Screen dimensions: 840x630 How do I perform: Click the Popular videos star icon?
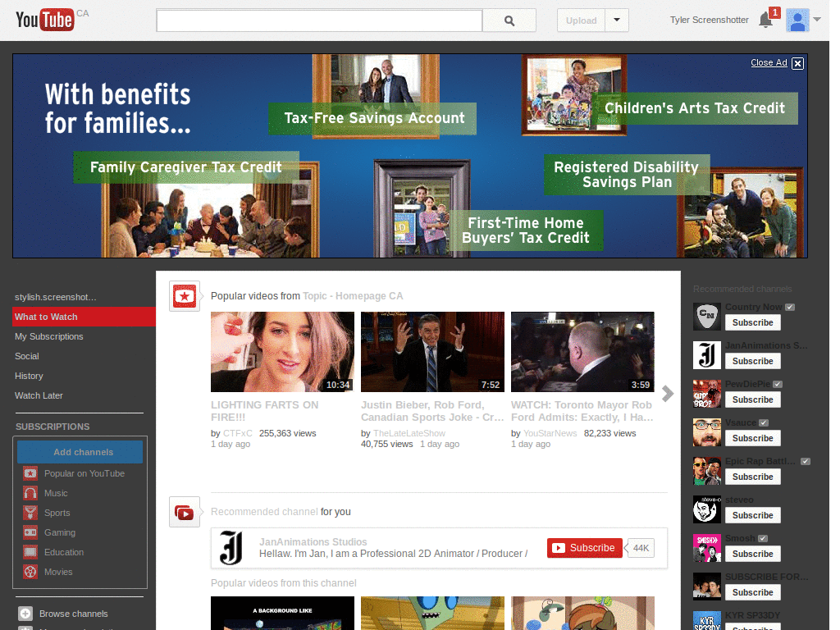click(x=185, y=295)
